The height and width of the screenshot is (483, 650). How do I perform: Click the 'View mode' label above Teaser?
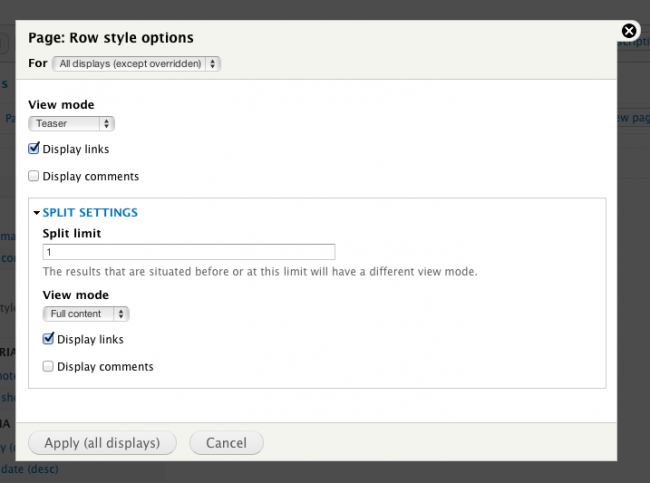pyautogui.click(x=61, y=104)
